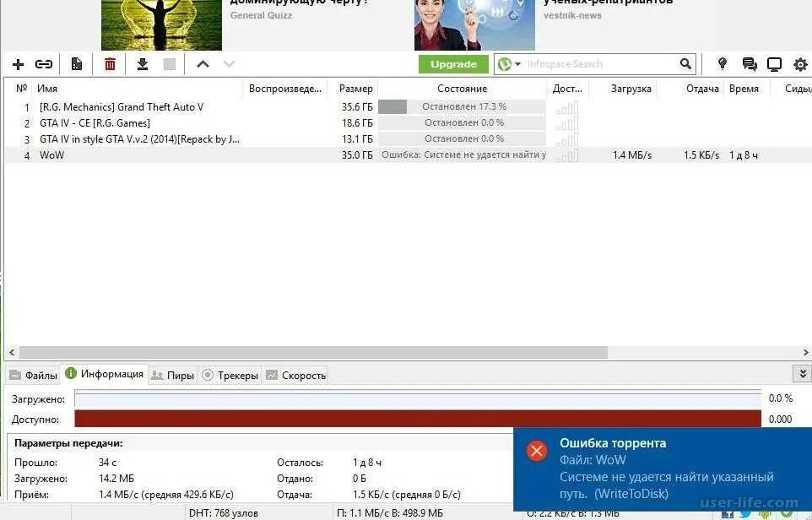Click horizontal scrollbar left arrow
The image size is (812, 520).
[12, 353]
